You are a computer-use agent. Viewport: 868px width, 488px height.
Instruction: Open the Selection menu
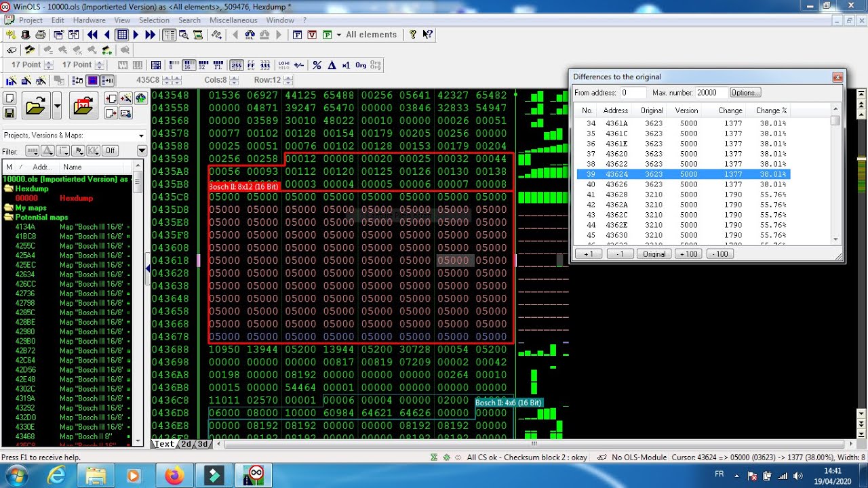click(154, 20)
